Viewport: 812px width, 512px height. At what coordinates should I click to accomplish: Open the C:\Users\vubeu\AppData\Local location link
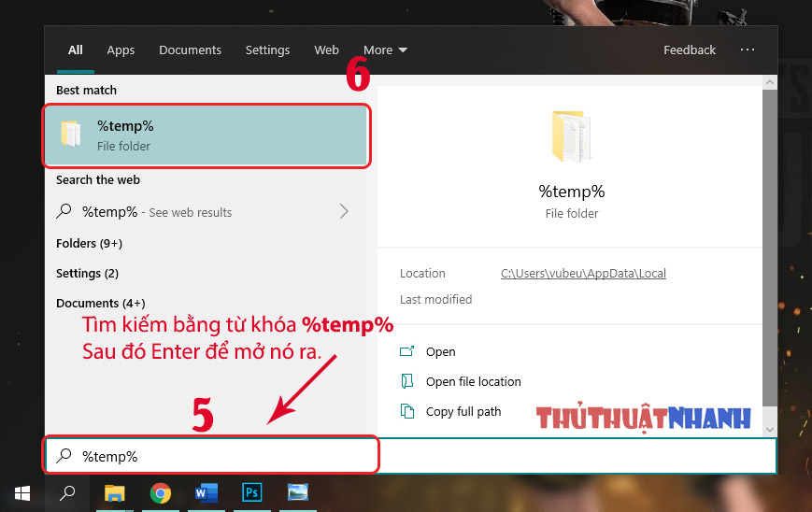(583, 274)
